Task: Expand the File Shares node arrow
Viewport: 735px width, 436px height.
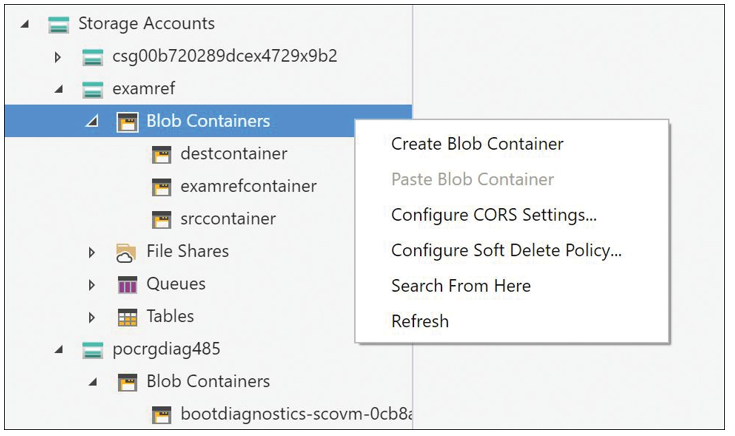Action: [92, 253]
